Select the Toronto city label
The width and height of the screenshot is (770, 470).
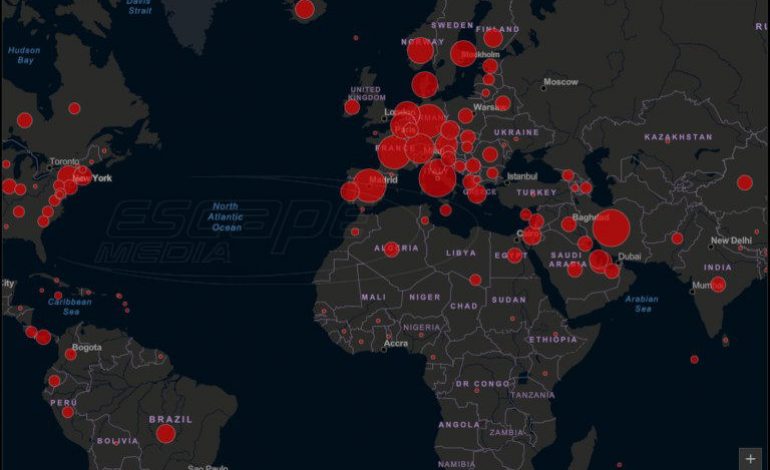click(64, 161)
